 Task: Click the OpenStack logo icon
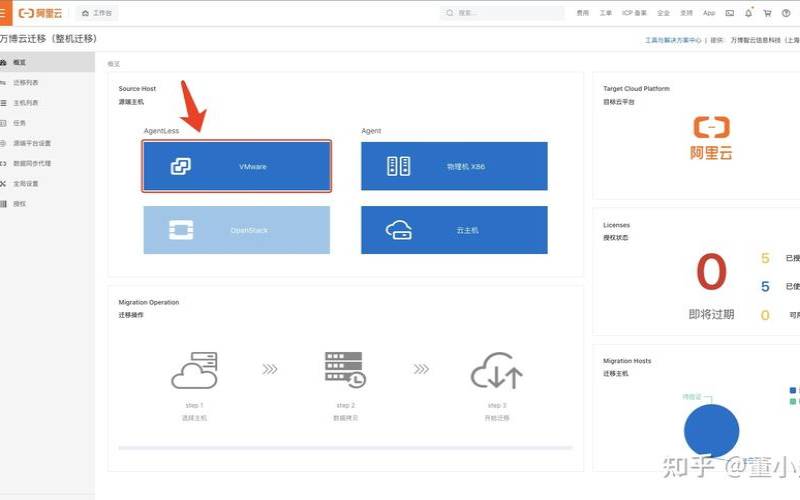[x=181, y=230]
